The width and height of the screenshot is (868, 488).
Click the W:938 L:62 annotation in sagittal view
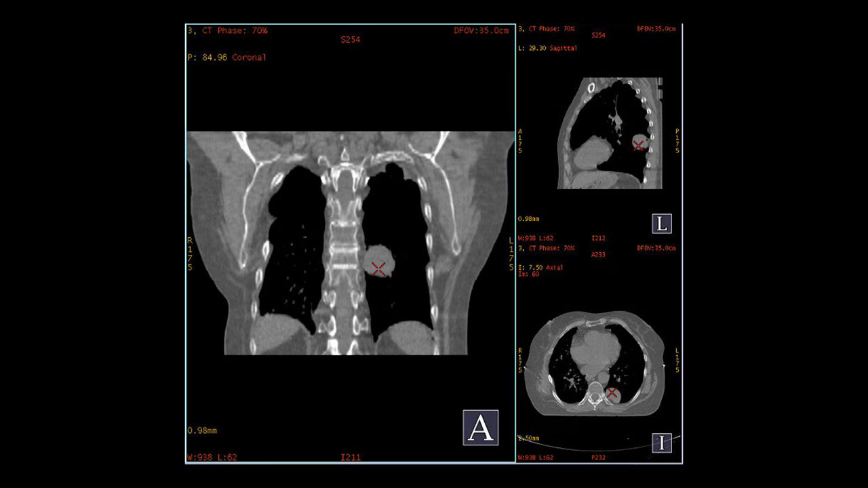coord(535,239)
